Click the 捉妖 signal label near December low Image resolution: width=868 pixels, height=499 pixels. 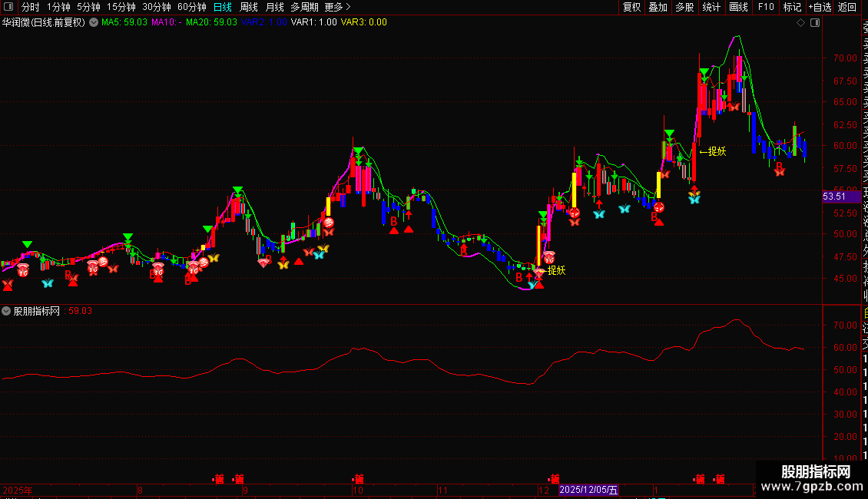click(556, 270)
